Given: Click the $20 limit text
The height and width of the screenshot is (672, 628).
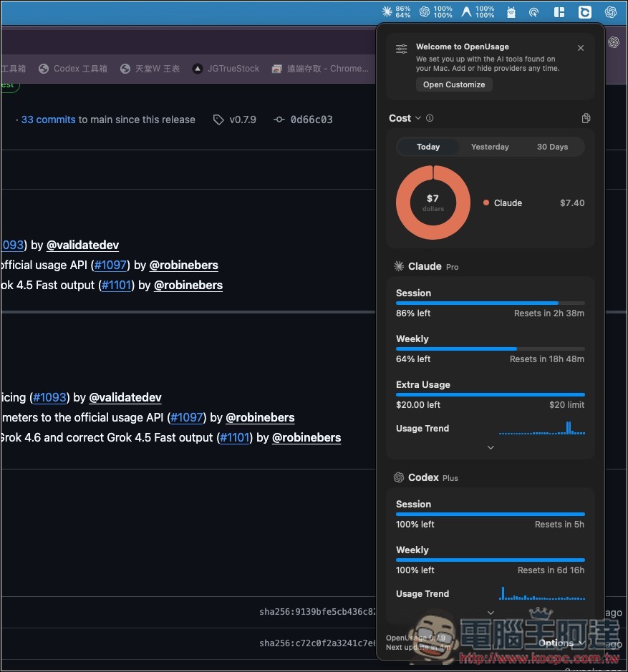Looking at the screenshot, I should tap(566, 405).
